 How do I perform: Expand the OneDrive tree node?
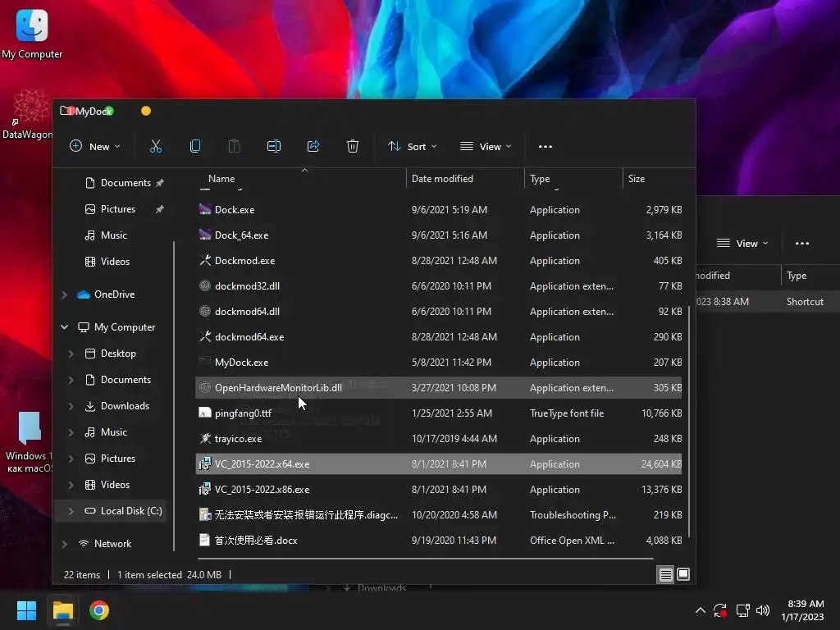tap(64, 294)
